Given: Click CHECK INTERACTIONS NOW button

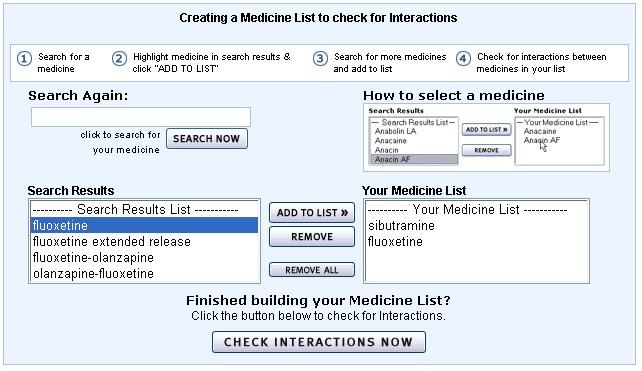Looking at the screenshot, I should [319, 342].
